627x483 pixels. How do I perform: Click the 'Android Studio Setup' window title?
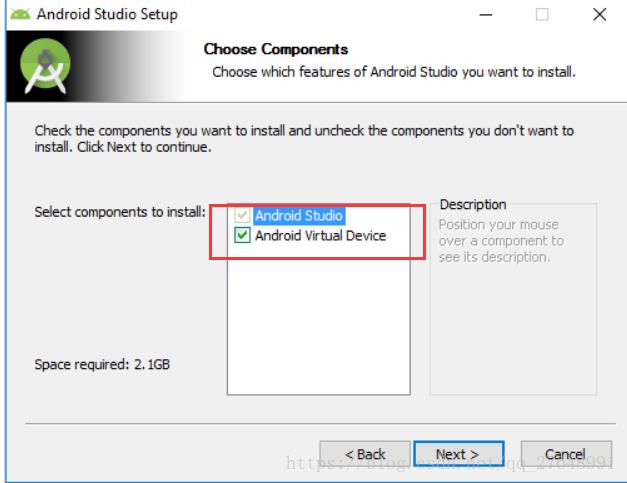[107, 14]
